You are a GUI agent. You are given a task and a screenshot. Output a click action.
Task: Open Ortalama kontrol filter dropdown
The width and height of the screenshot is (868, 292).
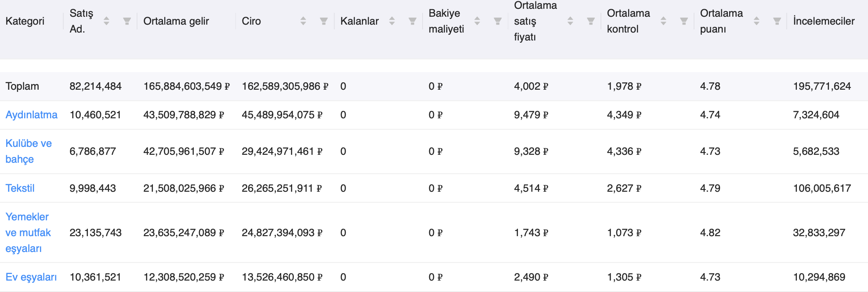(x=684, y=21)
